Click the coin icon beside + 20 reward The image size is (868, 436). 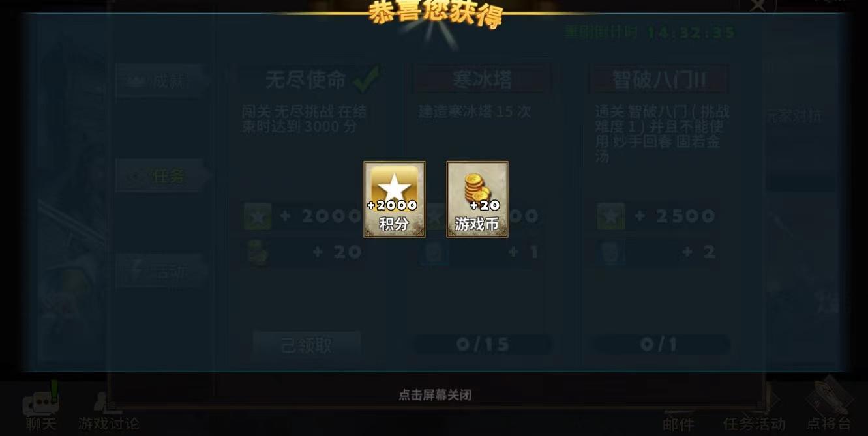coord(258,252)
